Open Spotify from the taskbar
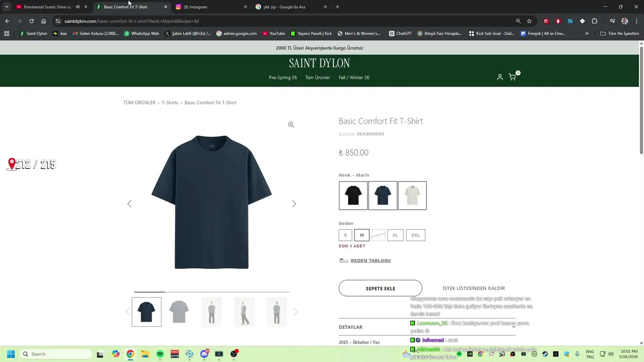 pos(160,354)
